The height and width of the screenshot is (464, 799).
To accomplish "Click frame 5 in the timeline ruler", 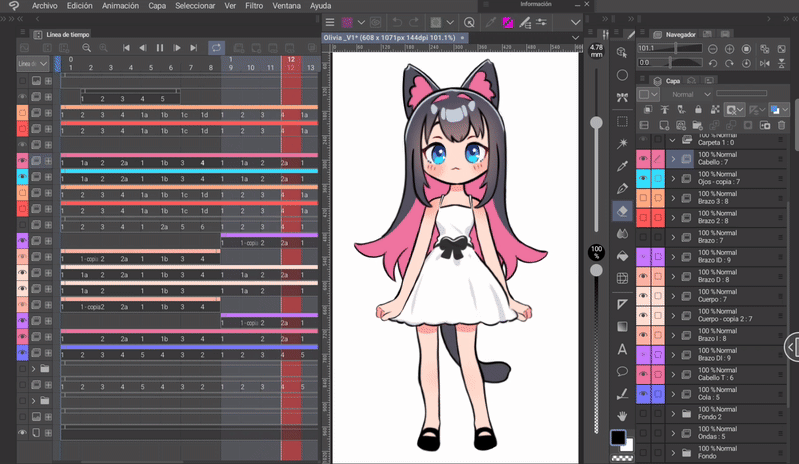I will click(151, 67).
